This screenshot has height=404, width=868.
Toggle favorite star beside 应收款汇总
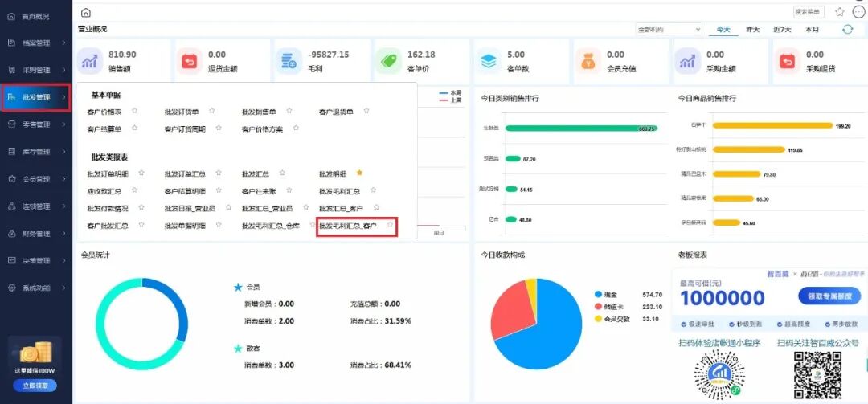coord(134,190)
